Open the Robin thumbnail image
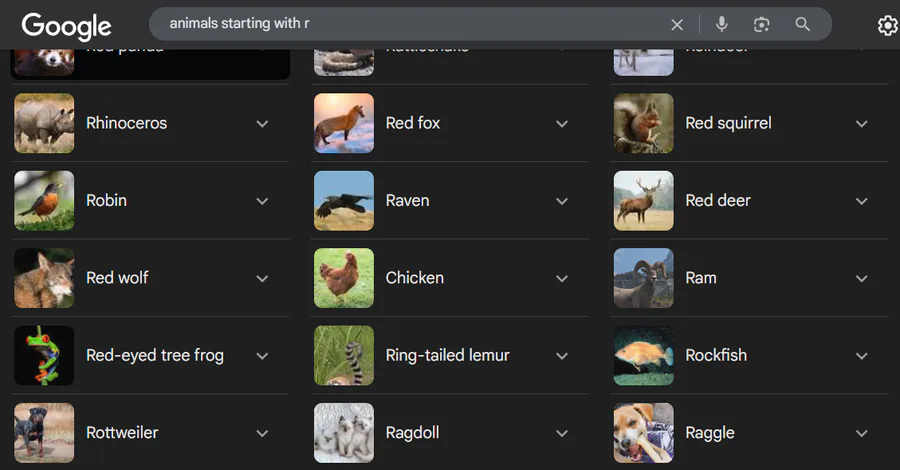 click(x=44, y=201)
